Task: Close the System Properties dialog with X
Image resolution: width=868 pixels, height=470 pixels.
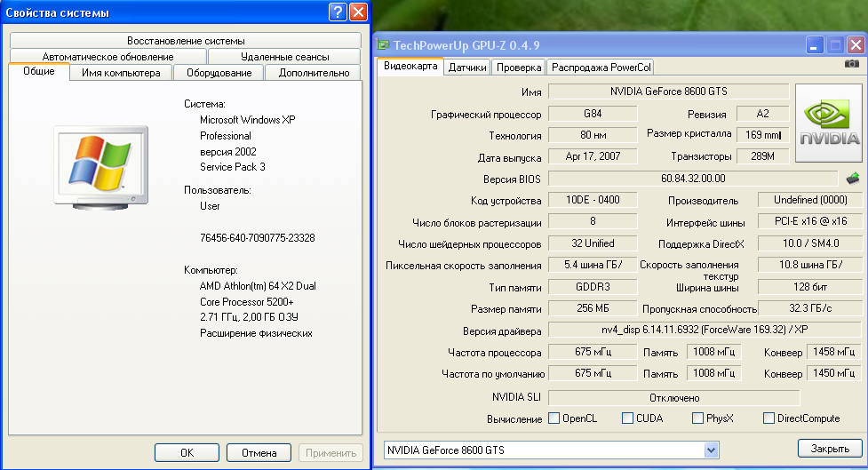Action: (357, 12)
